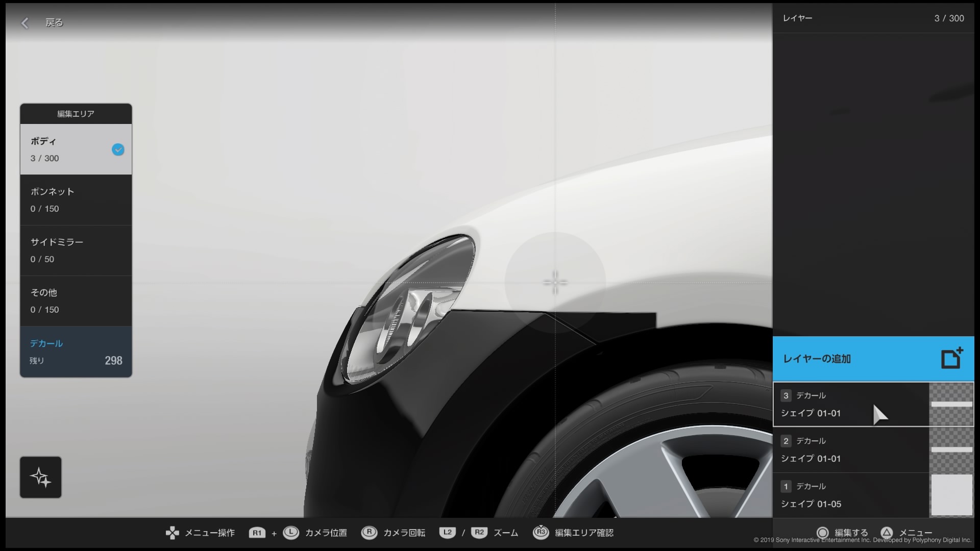Click the circle 編集する icon
This screenshot has width=980, height=551.
pyautogui.click(x=822, y=533)
